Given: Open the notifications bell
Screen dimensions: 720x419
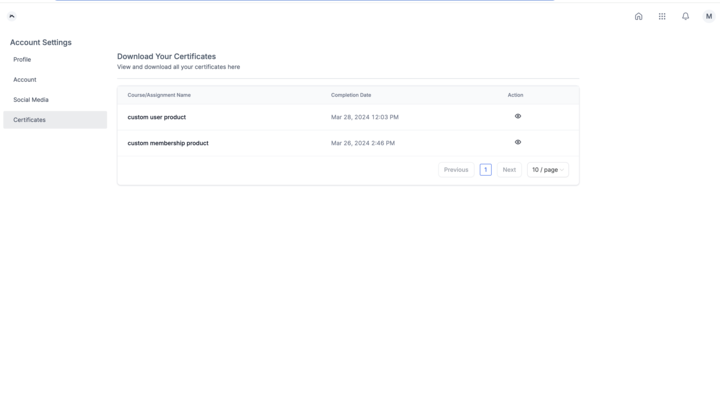Looking at the screenshot, I should coord(685,17).
